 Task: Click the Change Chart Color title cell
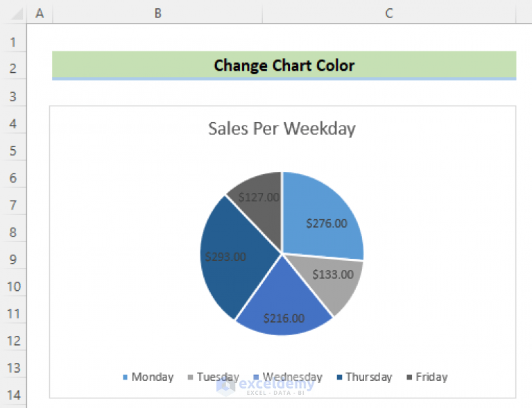click(x=284, y=65)
